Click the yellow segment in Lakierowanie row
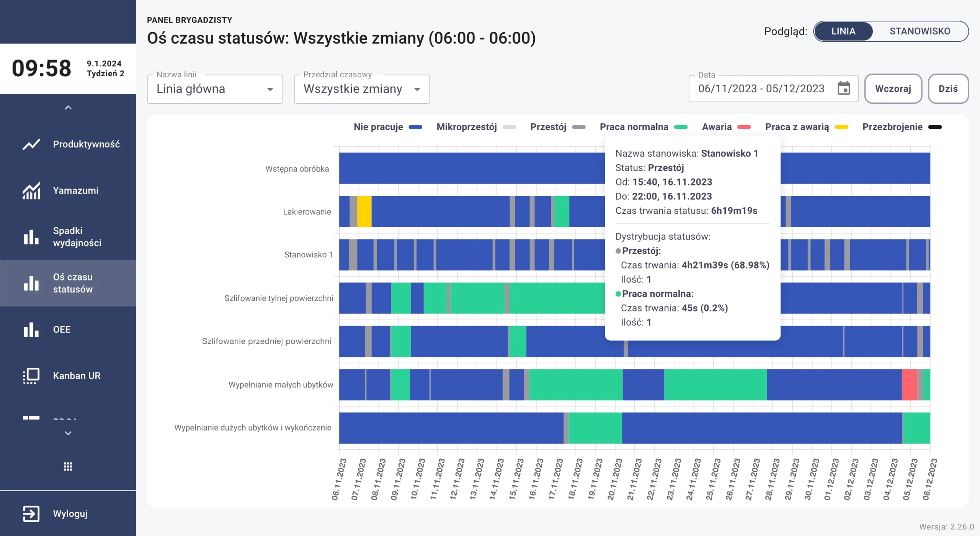980x536 pixels. click(x=364, y=211)
